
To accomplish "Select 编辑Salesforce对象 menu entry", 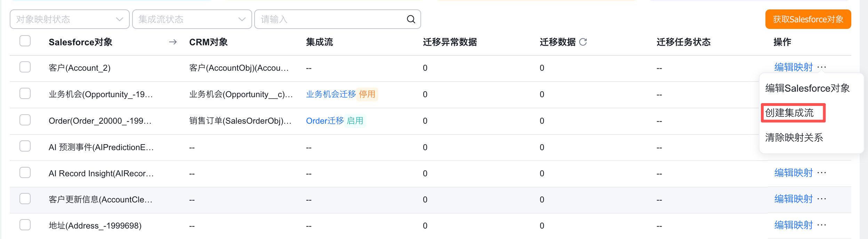I will pos(807,88).
